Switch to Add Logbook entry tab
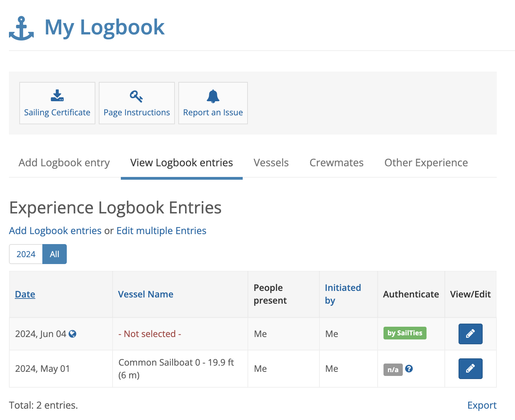The width and height of the screenshot is (515, 420). tap(64, 162)
